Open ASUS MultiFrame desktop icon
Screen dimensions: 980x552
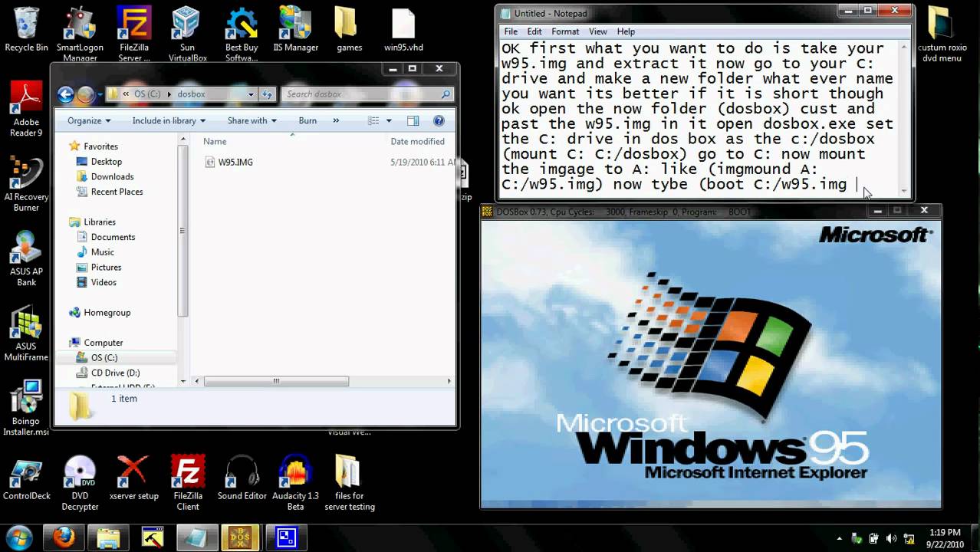point(26,333)
